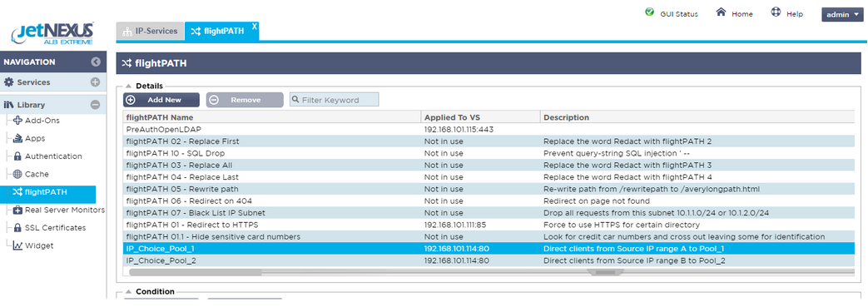Select the PreAuthOpenLDAP row

[489, 130]
